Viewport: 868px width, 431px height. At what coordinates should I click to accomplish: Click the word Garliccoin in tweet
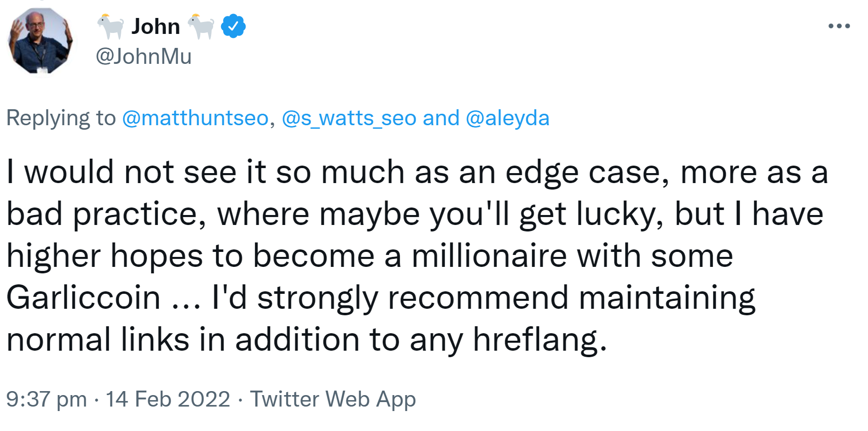click(83, 298)
